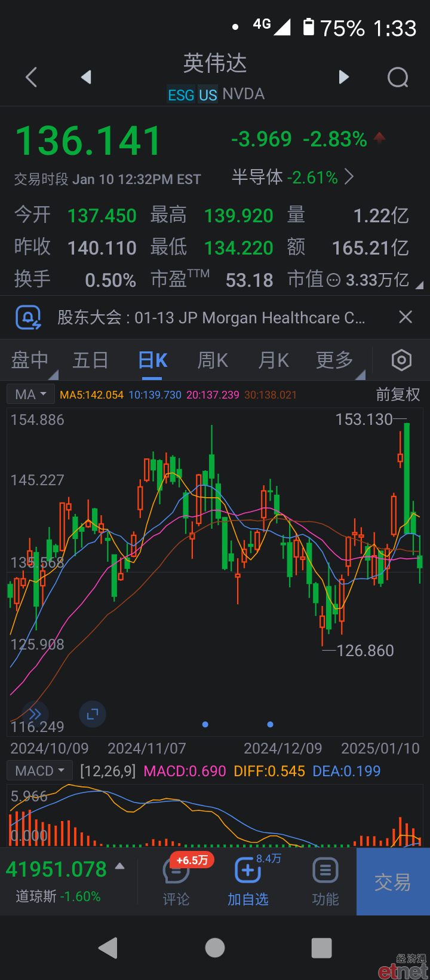This screenshot has width=430, height=980.
Task: Add to watchlist 加自选
Action: click(248, 882)
